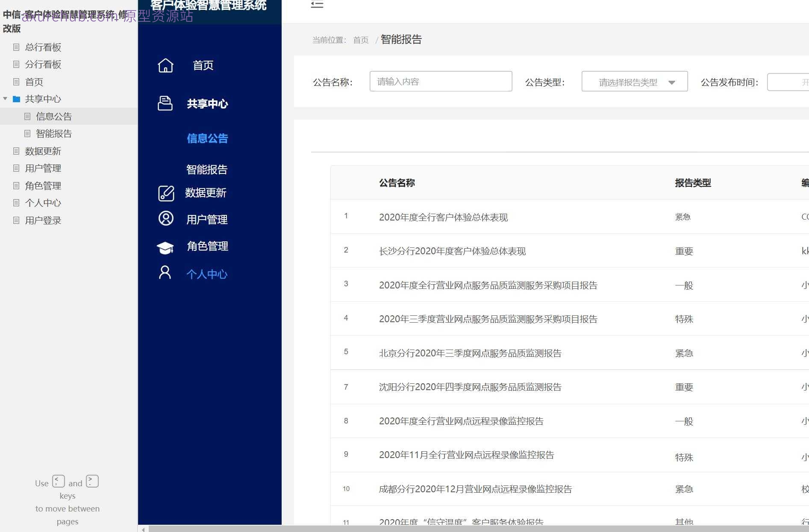
Task: Click the 首页 breadcrumb link
Action: [361, 40]
